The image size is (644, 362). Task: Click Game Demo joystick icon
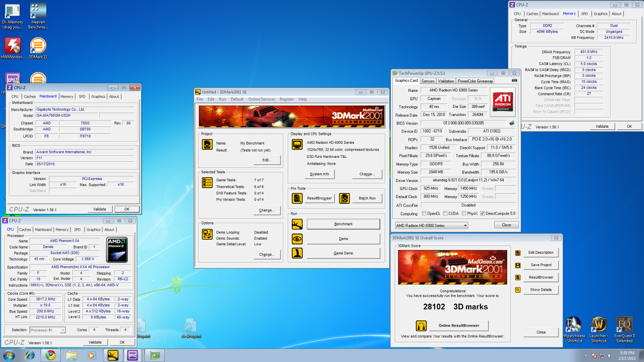tap(297, 253)
